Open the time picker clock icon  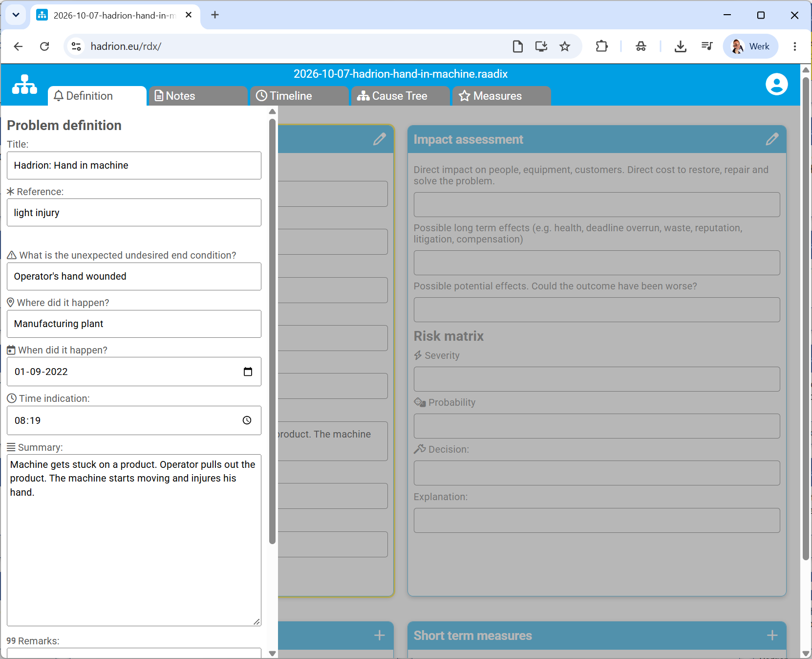[x=247, y=420]
